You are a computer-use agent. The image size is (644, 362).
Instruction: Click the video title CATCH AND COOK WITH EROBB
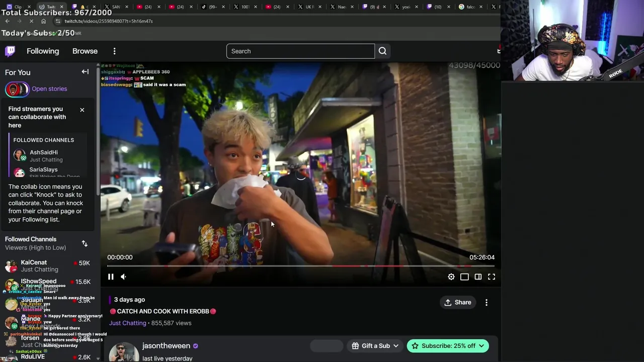(x=163, y=312)
